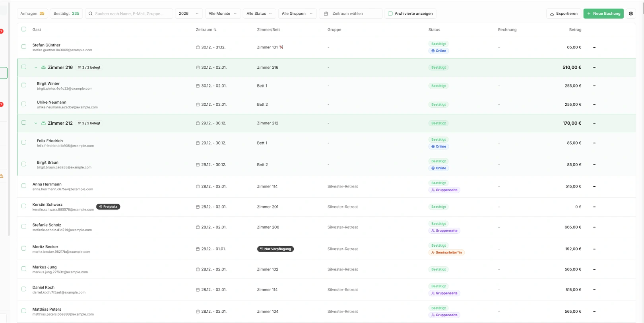644x323 pixels.
Task: Open the 'Alle Gruppen' filter dropdown
Action: click(297, 14)
